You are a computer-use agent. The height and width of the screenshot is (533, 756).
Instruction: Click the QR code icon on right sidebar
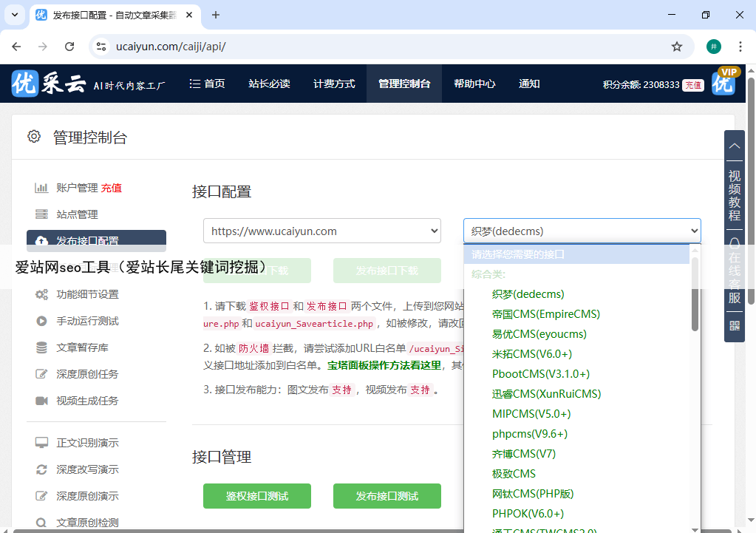click(734, 325)
